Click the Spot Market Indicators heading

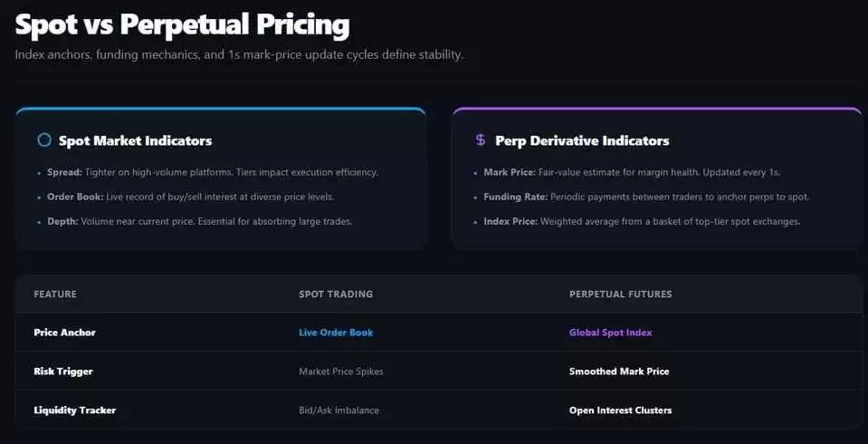[x=135, y=140]
